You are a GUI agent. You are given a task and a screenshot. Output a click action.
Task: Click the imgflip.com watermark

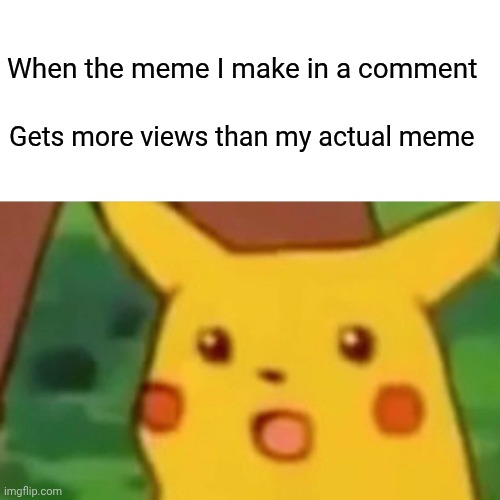pyautogui.click(x=31, y=491)
